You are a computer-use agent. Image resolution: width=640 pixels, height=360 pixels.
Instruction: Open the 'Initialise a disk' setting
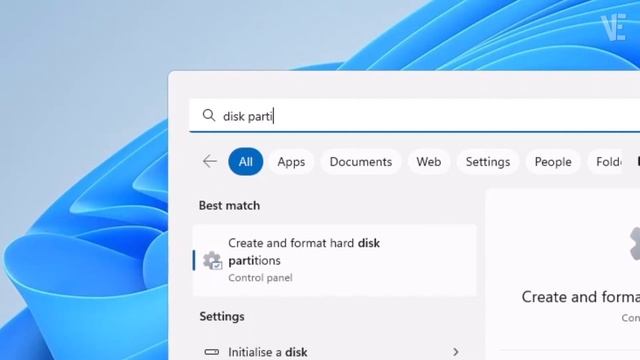pos(334,351)
